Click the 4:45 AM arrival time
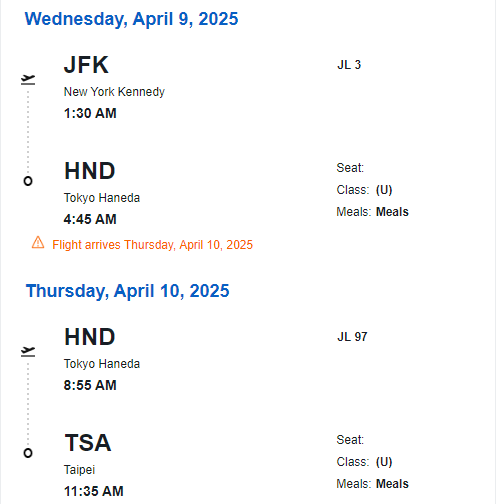 pyautogui.click(x=90, y=219)
